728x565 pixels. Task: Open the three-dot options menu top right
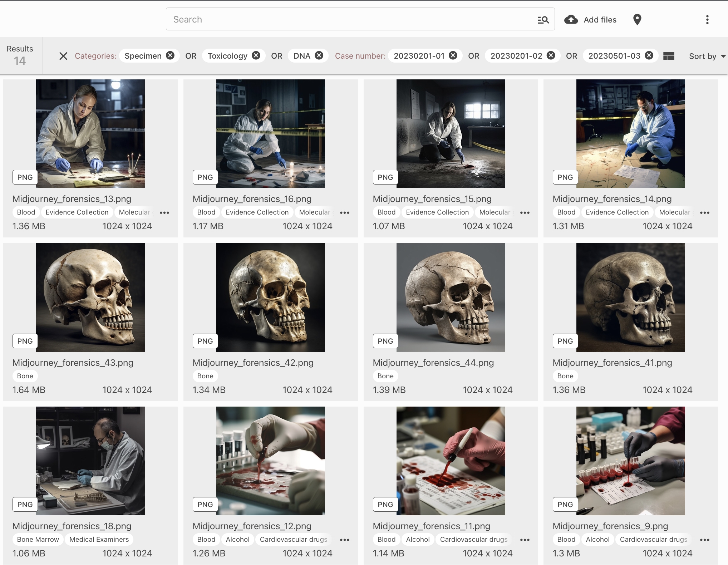[707, 20]
